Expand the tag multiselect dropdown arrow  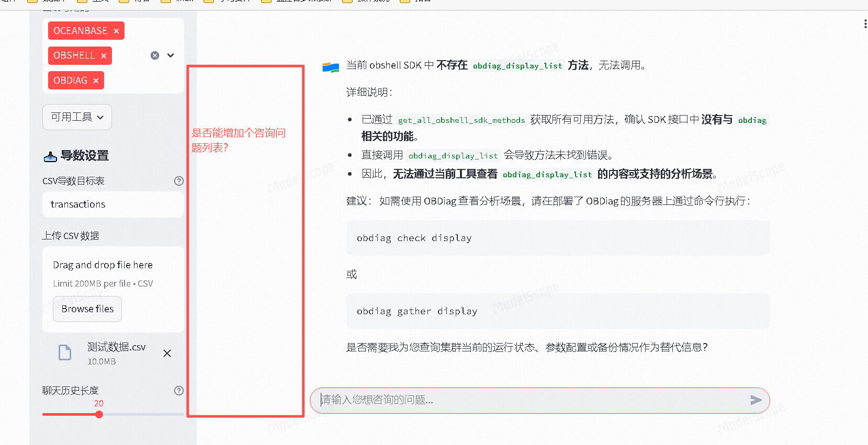point(171,55)
